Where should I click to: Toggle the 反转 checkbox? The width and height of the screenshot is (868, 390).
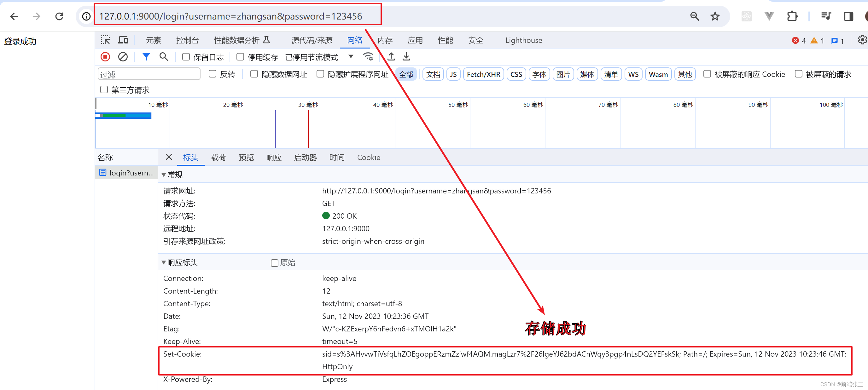[x=212, y=74]
